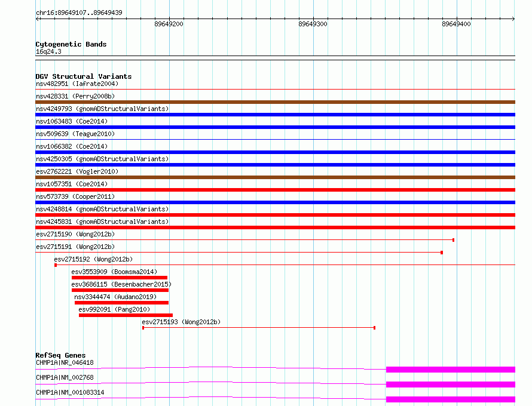Select the brown nsv428331 Perry2008b bar
The image size is (532, 406).
point(275,102)
